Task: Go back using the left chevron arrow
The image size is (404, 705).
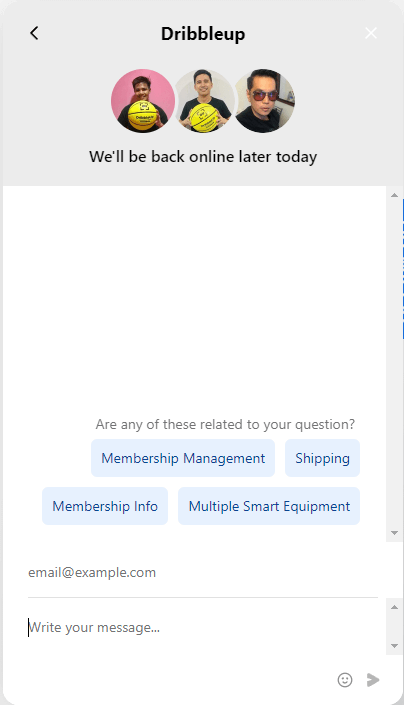Action: [34, 33]
